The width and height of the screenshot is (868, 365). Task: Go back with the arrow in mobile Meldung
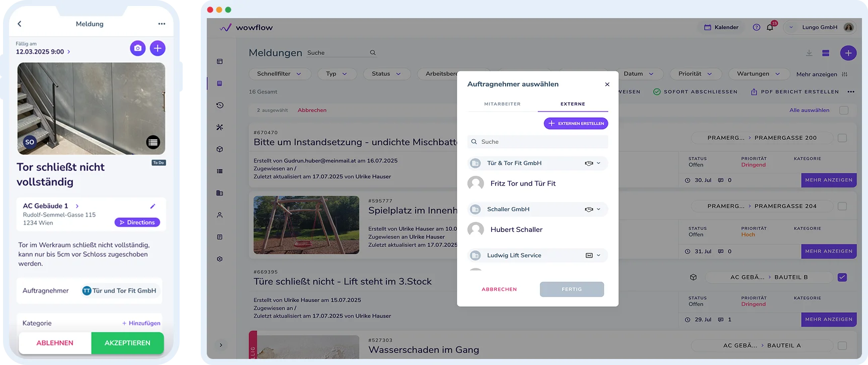20,24
